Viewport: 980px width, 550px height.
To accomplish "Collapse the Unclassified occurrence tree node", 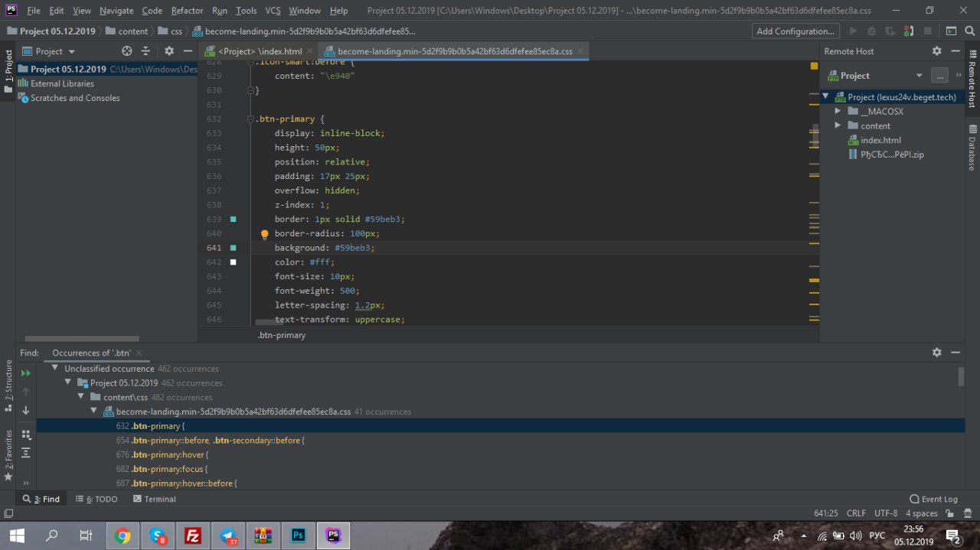I will 56,369.
